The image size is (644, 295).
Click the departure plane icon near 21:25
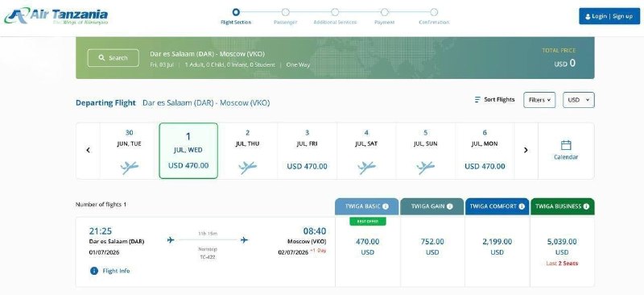[171, 240]
